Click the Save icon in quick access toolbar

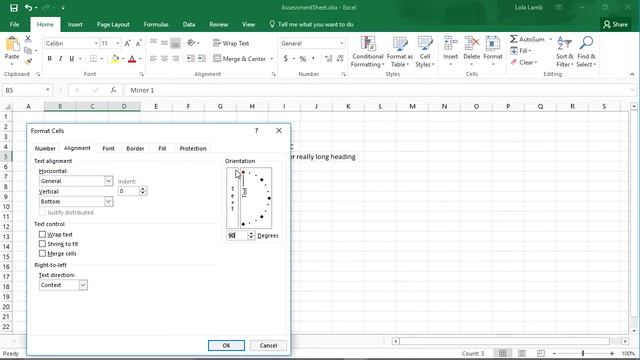coord(14,8)
